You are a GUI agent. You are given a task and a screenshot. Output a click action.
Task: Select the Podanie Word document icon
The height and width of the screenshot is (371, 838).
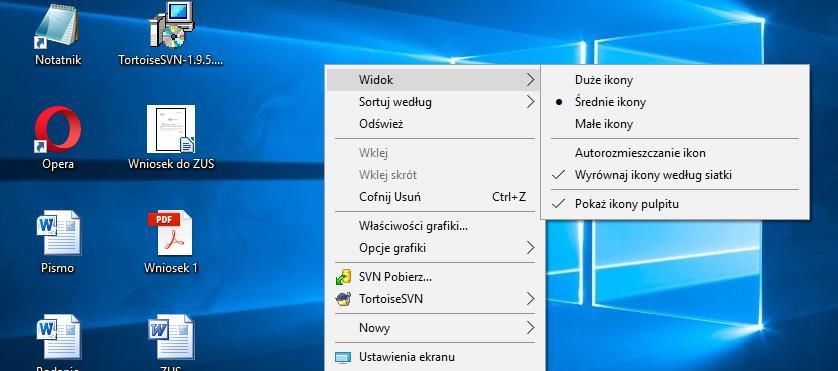(58, 337)
